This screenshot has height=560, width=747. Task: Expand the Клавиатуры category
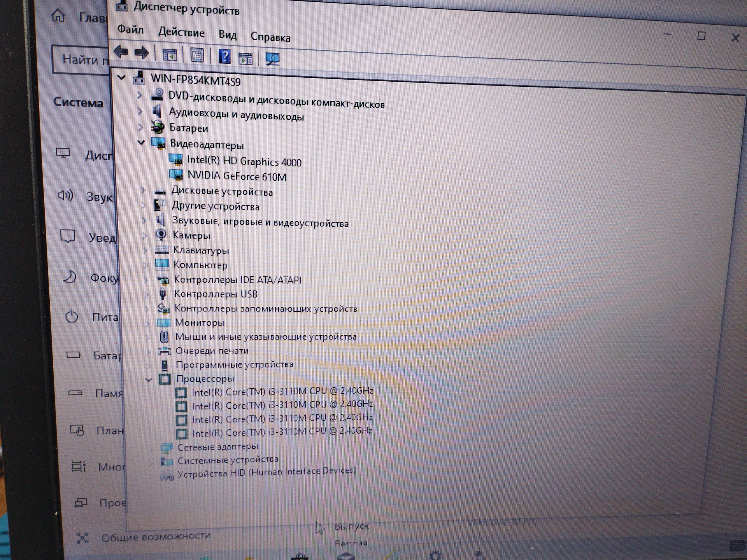point(145,250)
